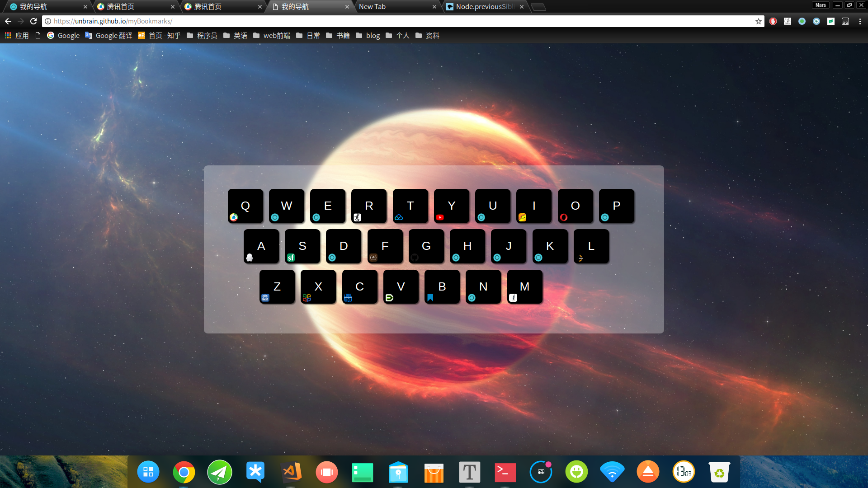The image size is (868, 488).
Task: Open the Google 翻译 bookmark
Action: point(108,36)
